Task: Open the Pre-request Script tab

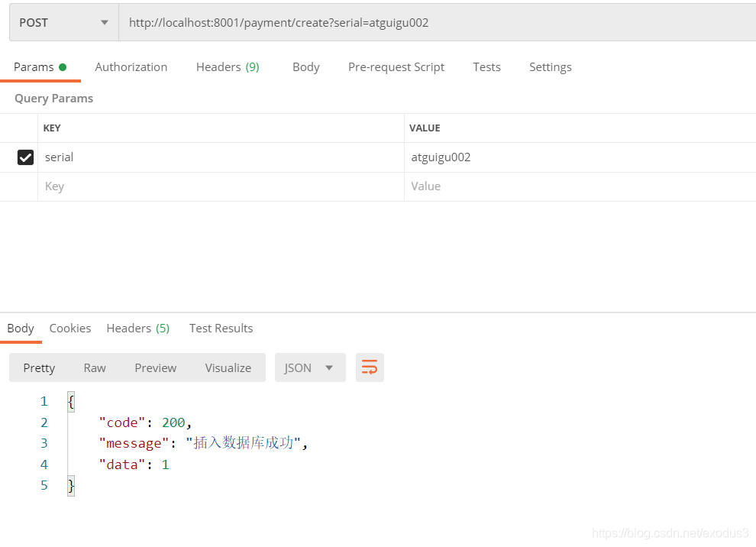Action: click(396, 67)
